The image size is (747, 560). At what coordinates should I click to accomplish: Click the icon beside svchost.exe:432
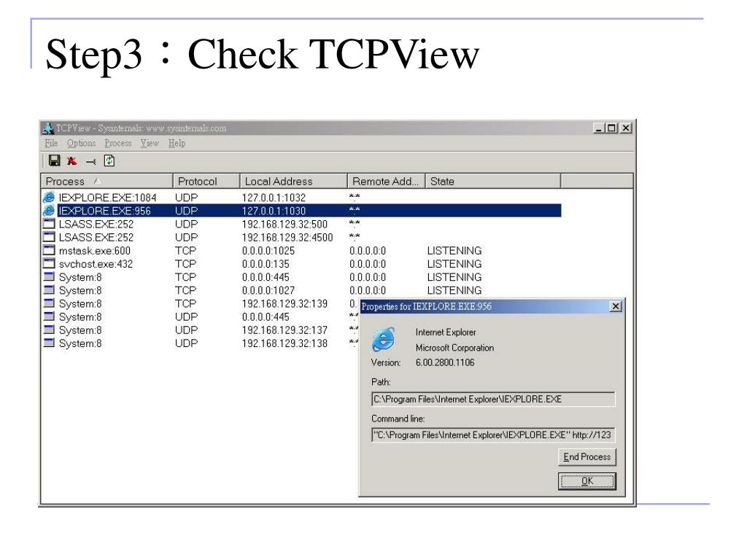[49, 263]
